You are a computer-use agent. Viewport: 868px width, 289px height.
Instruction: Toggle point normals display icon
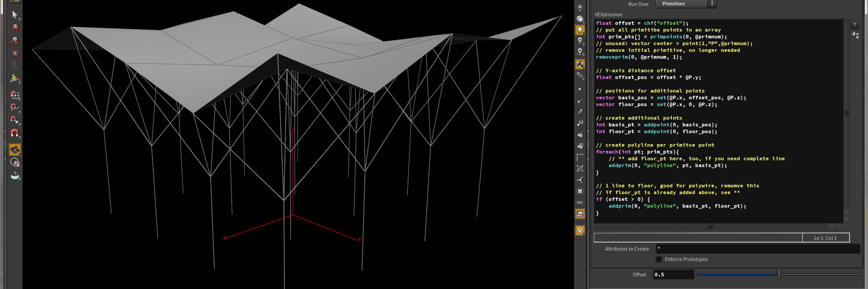(580, 100)
